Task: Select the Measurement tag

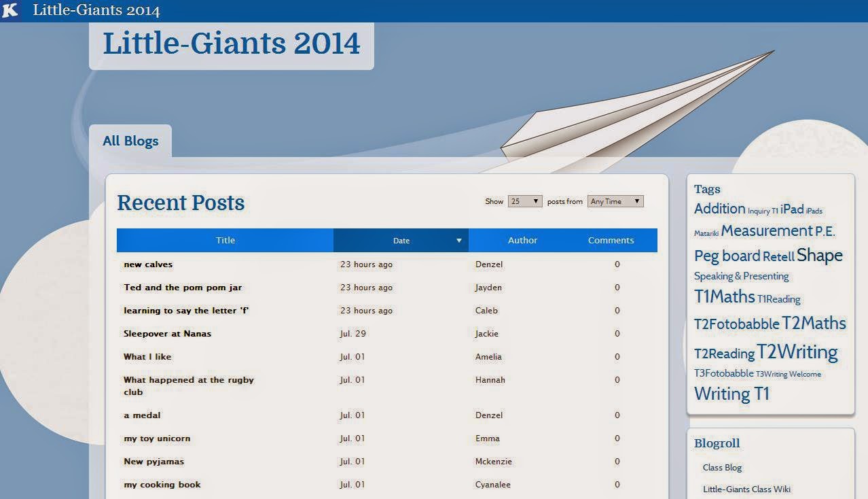Action: (x=767, y=230)
